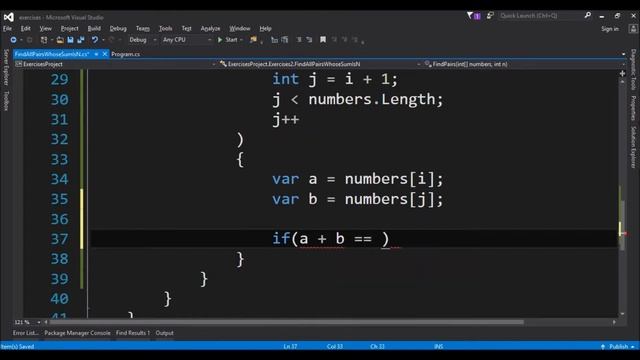Click the Find in Files toolbar icon
Viewport: 640px width, 360px height.
click(253, 40)
